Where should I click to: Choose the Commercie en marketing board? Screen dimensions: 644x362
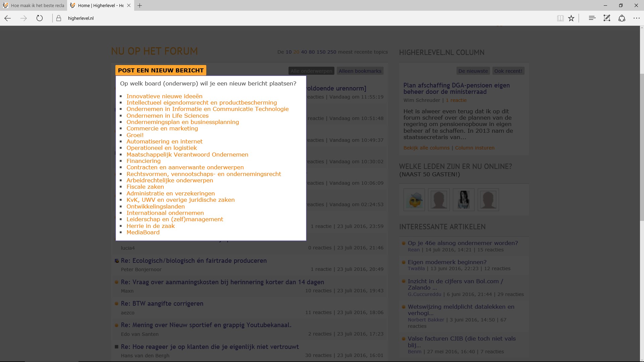coord(162,128)
